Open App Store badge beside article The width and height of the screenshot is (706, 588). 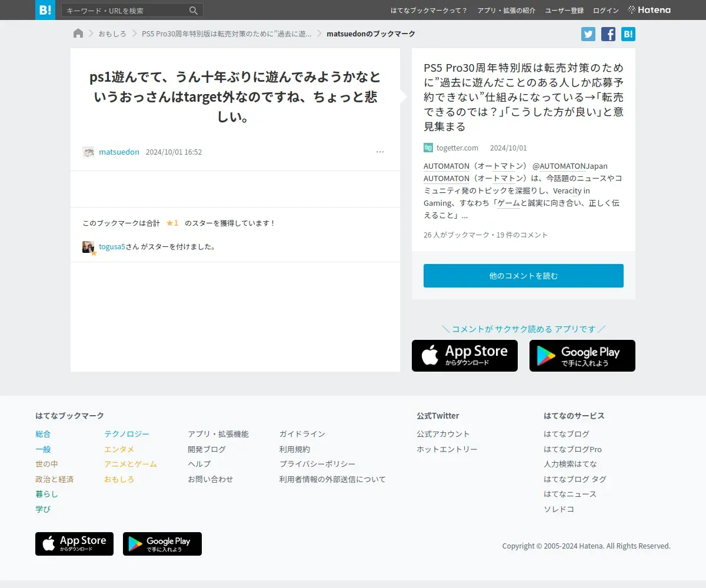465,356
